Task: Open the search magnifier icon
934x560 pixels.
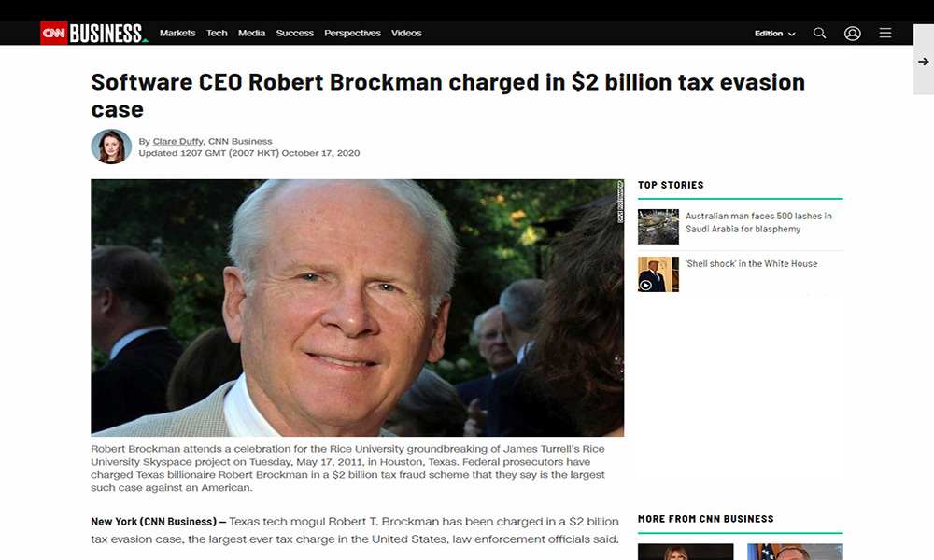Action: (x=819, y=33)
